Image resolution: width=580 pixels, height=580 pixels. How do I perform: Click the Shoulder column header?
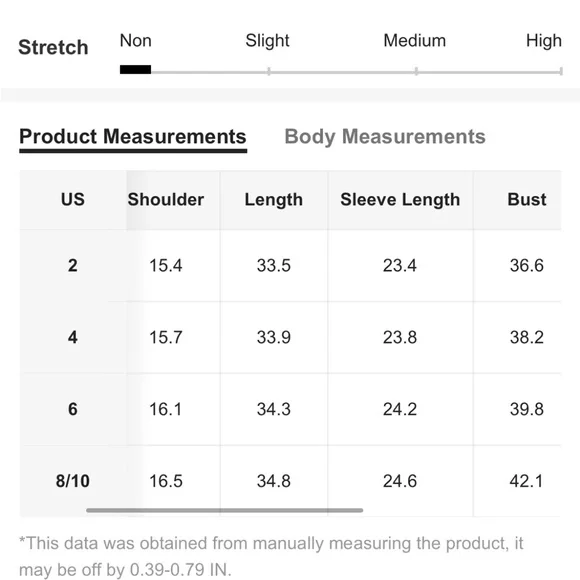click(x=166, y=200)
